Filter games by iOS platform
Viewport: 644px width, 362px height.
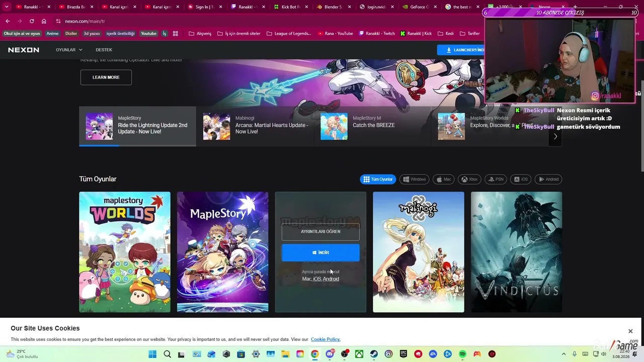521,179
